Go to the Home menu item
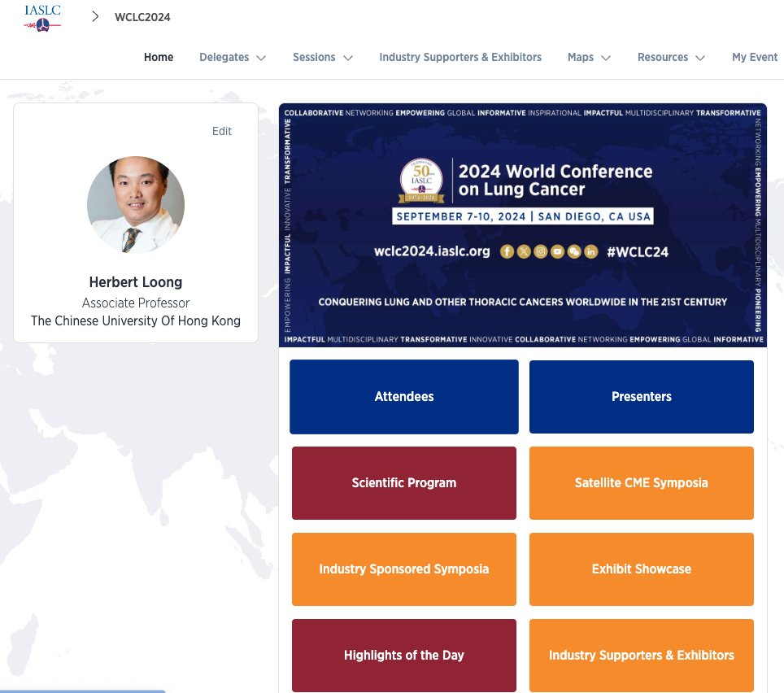Viewport: 784px width, 693px height. coord(159,57)
